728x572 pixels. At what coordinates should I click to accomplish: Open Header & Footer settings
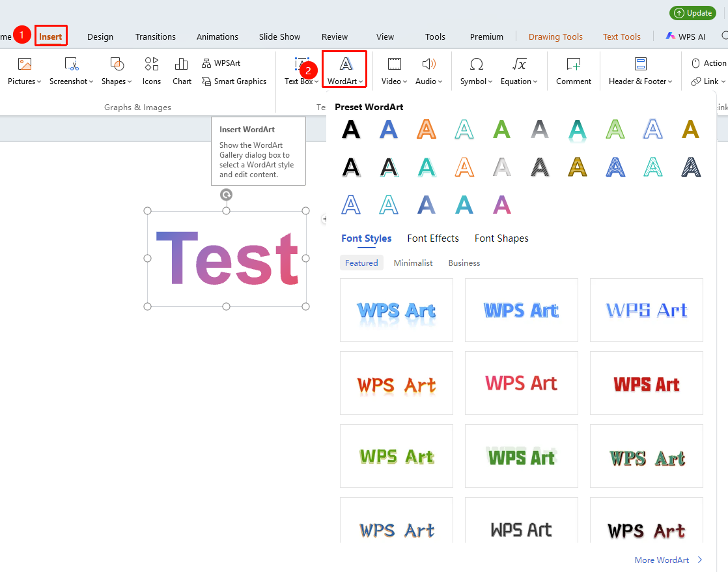(x=640, y=71)
